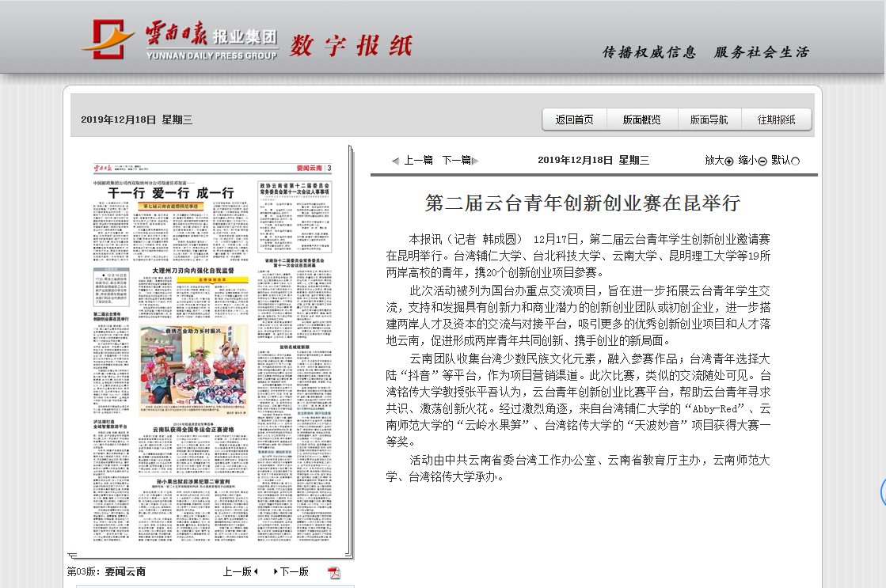Click the Yunnan Daily red logo

coord(107,39)
